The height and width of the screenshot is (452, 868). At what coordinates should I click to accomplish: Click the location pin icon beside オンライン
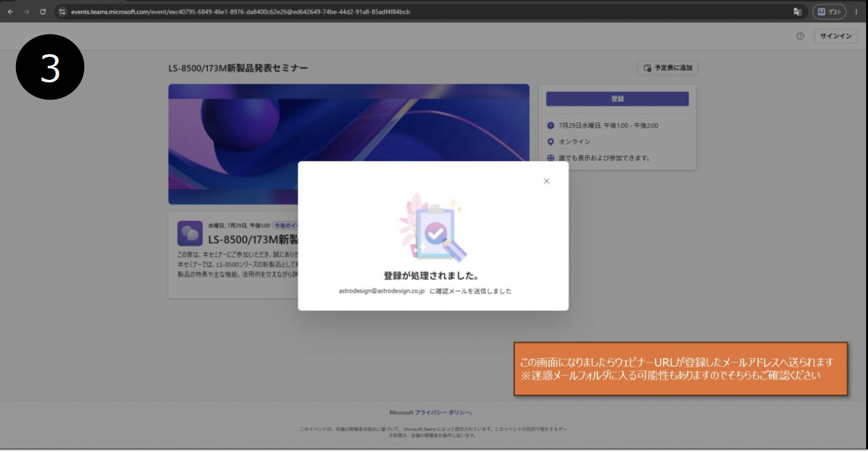(x=551, y=142)
